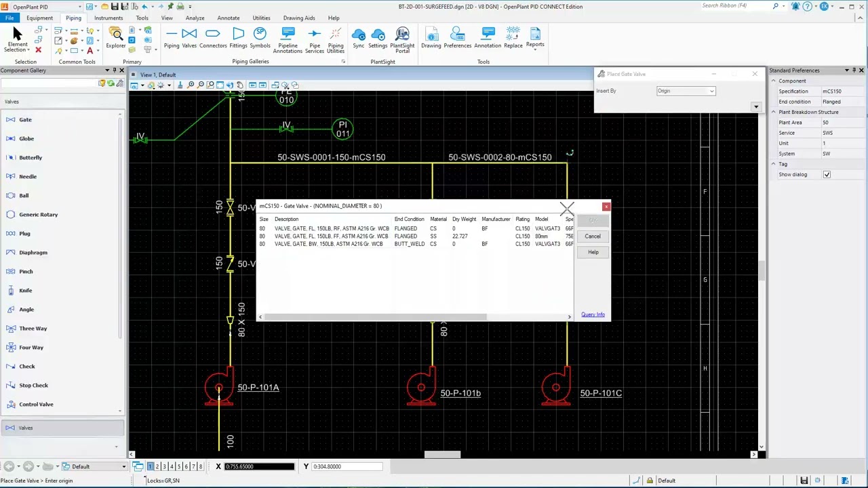Toggle view number 7
The height and width of the screenshot is (488, 868).
(193, 466)
